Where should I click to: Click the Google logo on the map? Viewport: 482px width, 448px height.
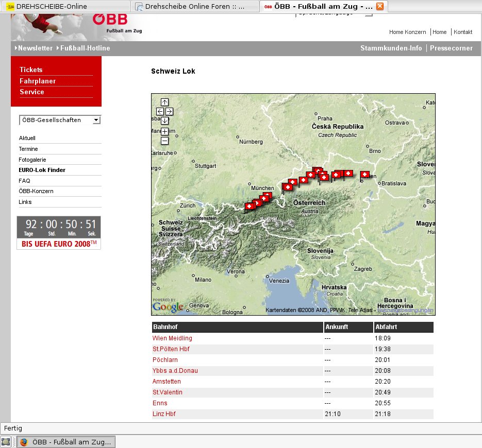pyautogui.click(x=168, y=307)
